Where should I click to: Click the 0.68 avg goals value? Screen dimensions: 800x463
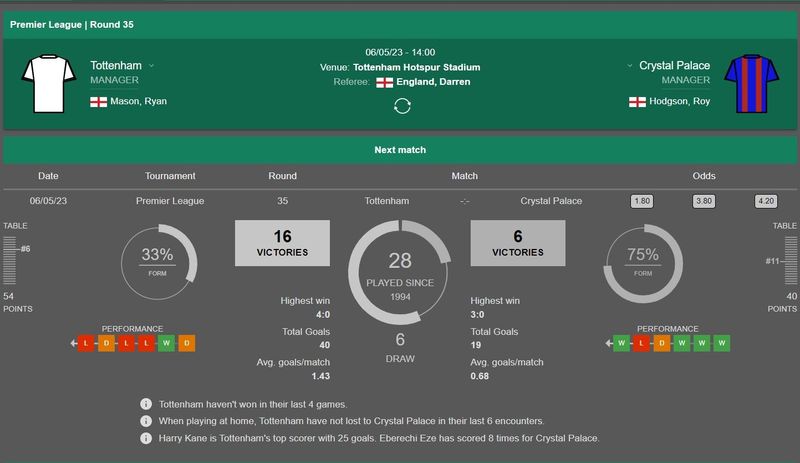pos(480,376)
